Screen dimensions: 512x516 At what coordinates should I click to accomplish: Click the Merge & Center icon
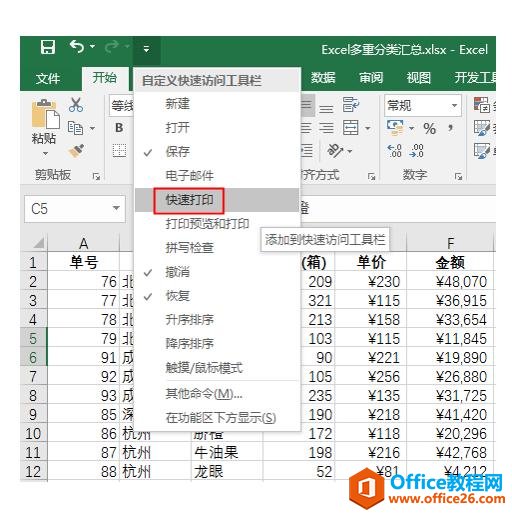pyautogui.click(x=351, y=128)
